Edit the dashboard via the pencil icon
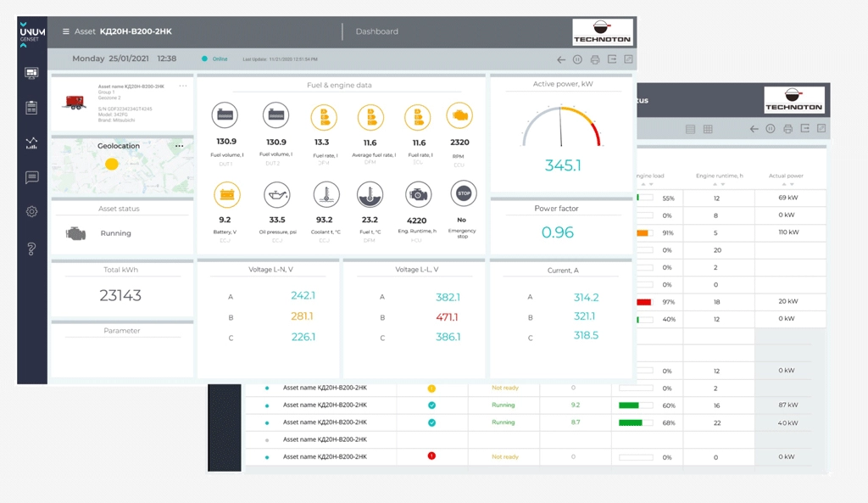This screenshot has height=503, width=868. click(629, 59)
